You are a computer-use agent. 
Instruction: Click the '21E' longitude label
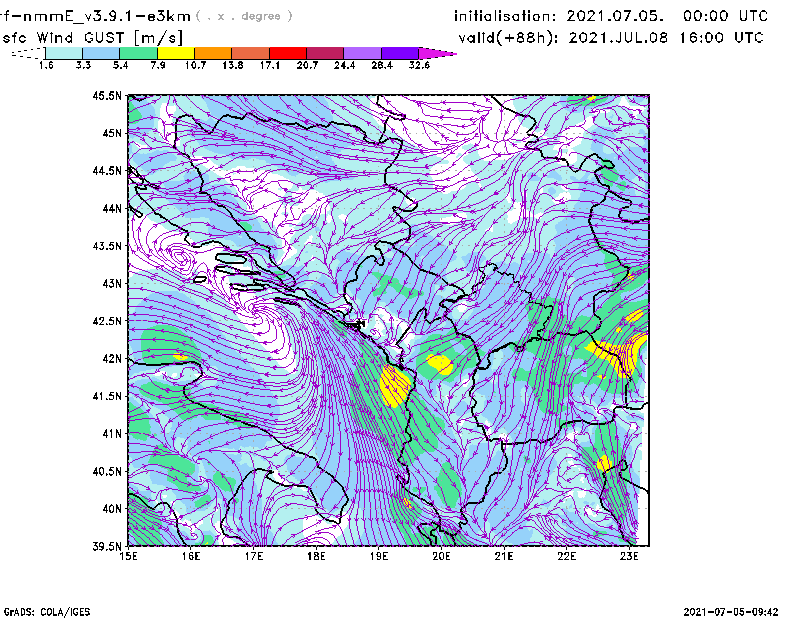coord(504,556)
